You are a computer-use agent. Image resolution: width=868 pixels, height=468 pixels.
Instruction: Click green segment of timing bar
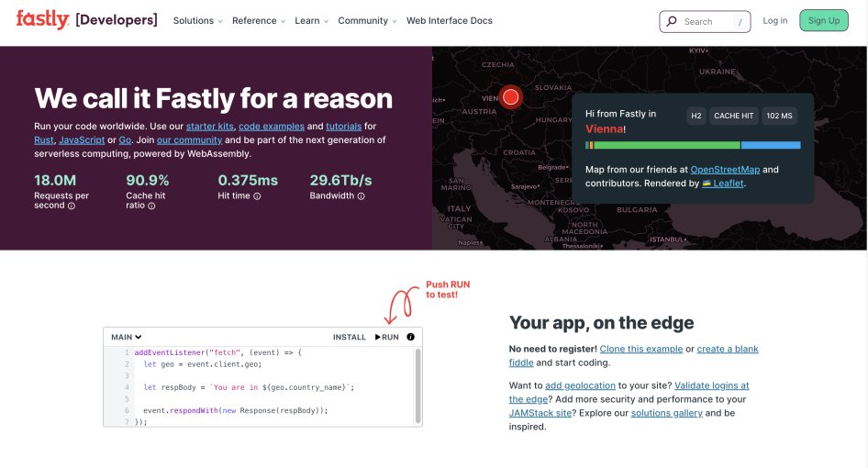point(666,145)
